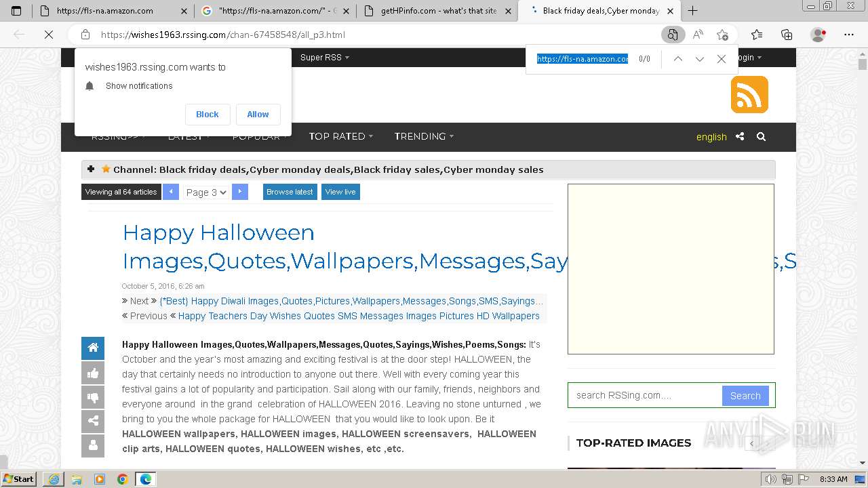
Task: Open the Collections icon
Action: [x=787, y=35]
